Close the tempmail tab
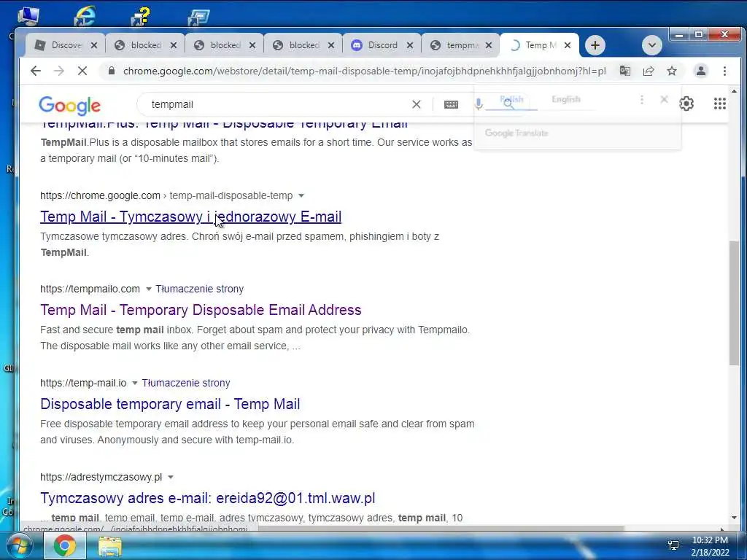Viewport: 747px width, 560px height. click(489, 45)
